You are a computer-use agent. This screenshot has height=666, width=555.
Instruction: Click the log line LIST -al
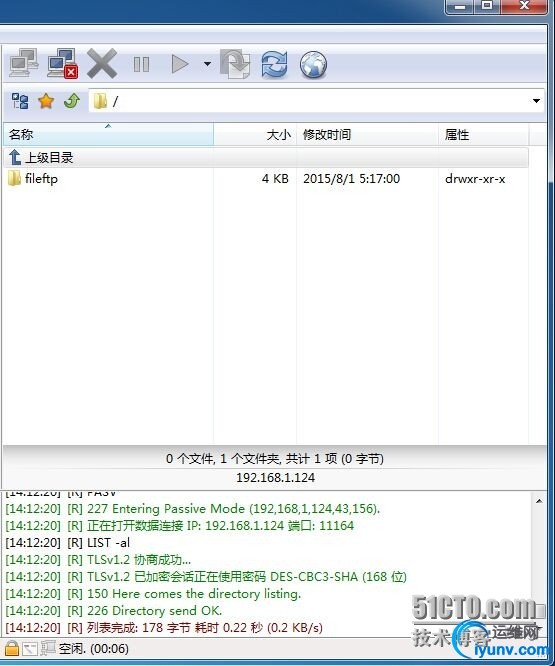pyautogui.click(x=68, y=542)
